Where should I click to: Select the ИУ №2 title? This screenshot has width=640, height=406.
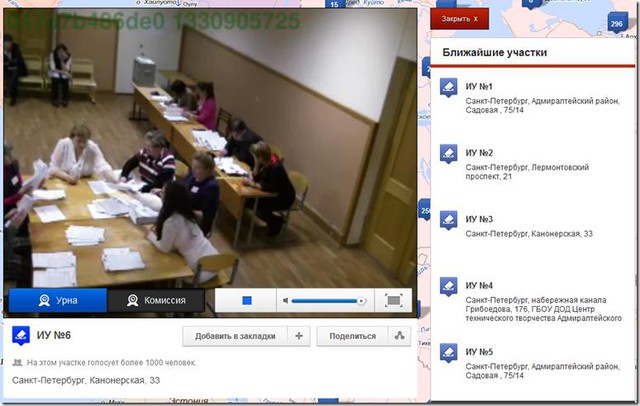click(x=479, y=153)
